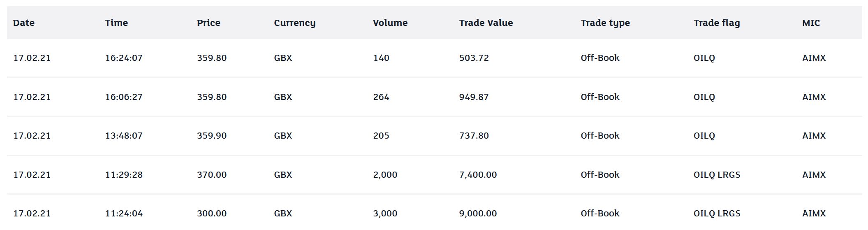This screenshot has width=868, height=230.
Task: Click the 2,000 volume cell
Action: point(385,175)
